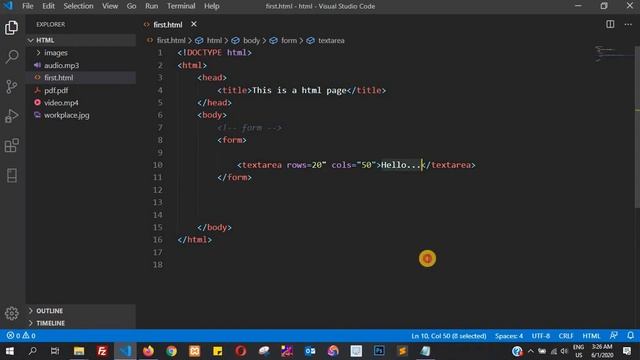Open the Help menu
Image resolution: width=640 pixels, height=360 pixels.
[x=211, y=6]
